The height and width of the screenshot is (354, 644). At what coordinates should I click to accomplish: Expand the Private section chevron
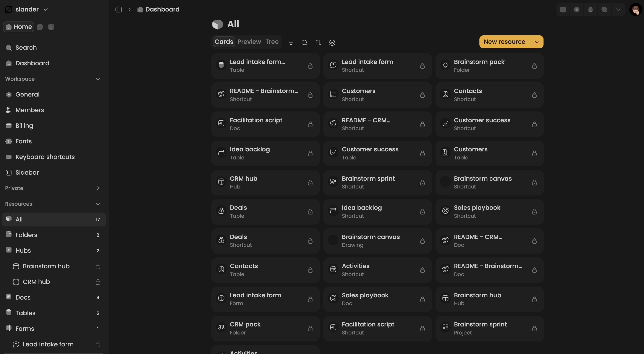pos(98,188)
